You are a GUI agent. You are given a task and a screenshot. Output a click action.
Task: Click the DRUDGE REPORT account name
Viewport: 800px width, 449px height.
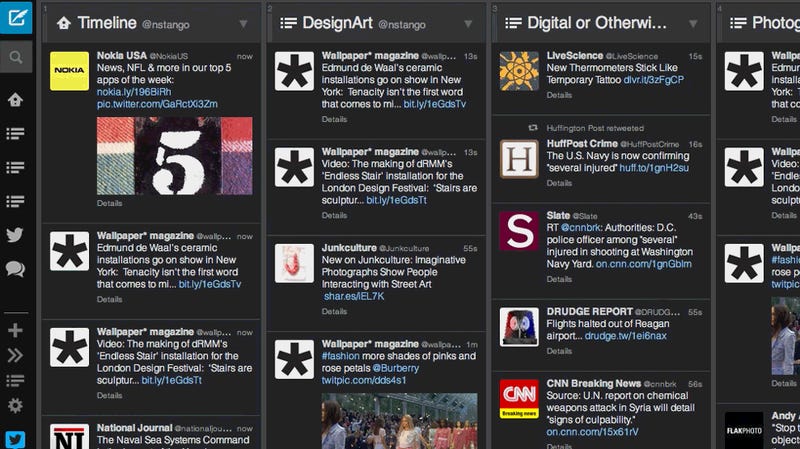click(589, 311)
